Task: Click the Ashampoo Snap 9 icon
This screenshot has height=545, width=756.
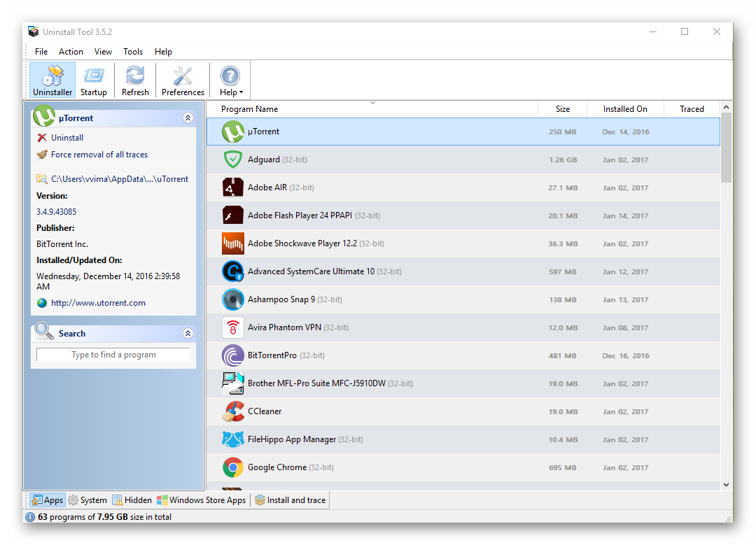Action: tap(233, 299)
